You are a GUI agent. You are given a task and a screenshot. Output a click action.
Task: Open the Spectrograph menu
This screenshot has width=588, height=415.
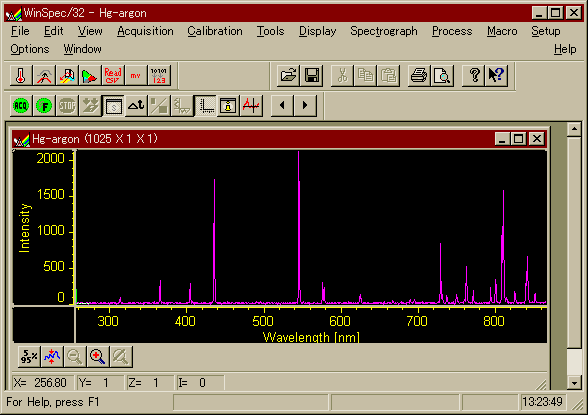384,31
